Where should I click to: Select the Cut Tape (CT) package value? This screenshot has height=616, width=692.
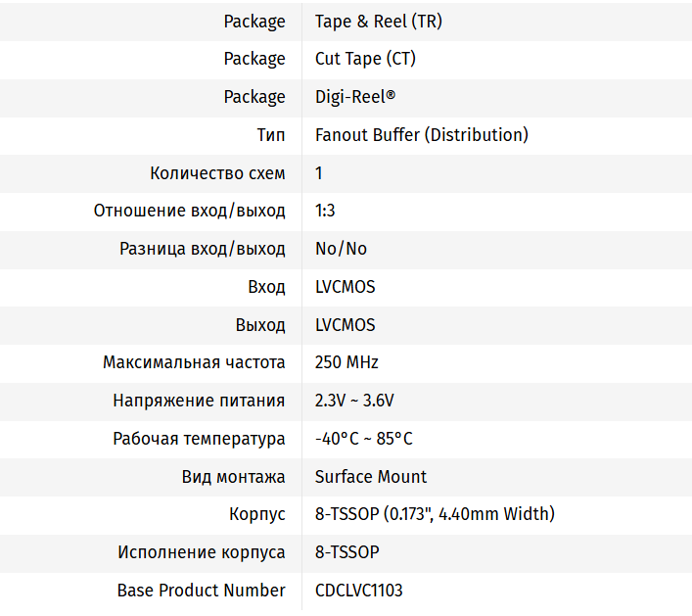365,59
